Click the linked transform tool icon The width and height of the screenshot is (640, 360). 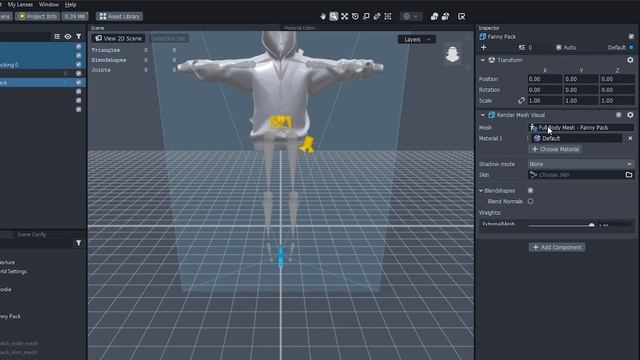tap(377, 16)
